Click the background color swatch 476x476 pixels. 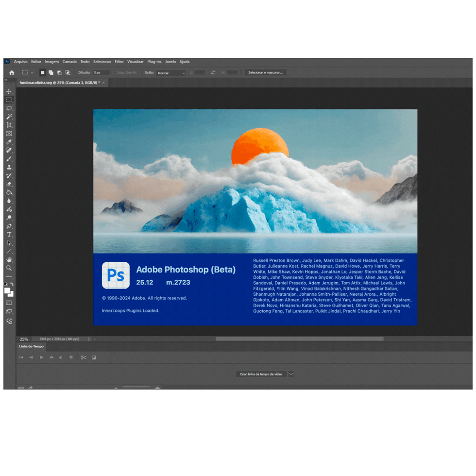pos(11,294)
